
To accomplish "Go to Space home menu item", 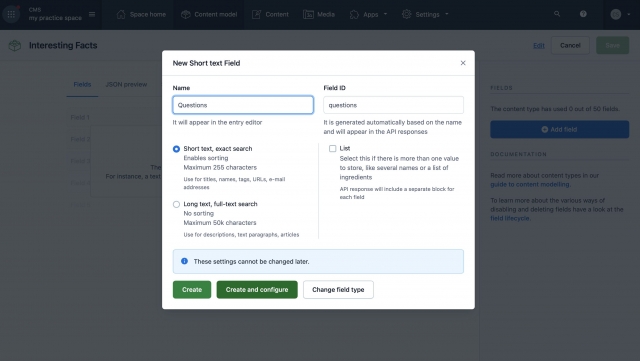I will 141,14.
